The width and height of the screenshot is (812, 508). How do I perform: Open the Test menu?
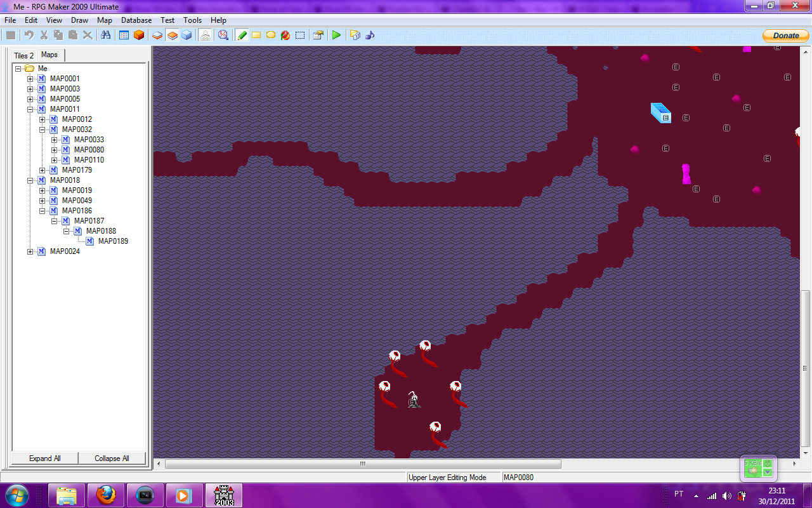click(x=167, y=20)
